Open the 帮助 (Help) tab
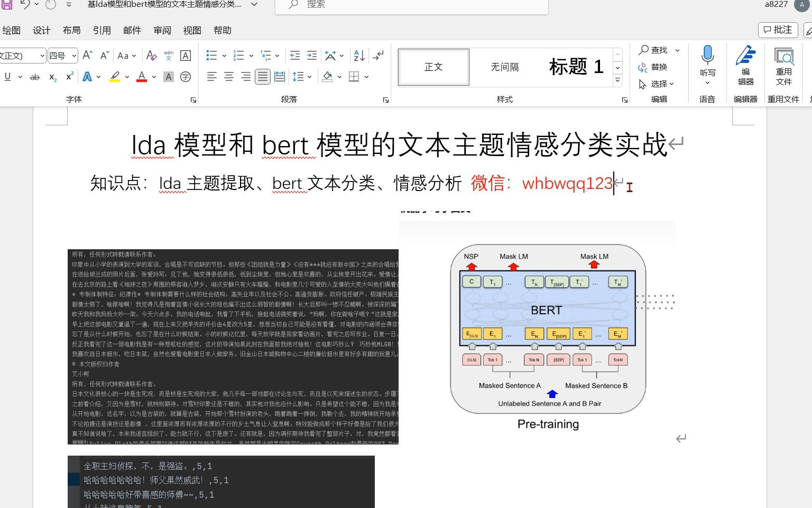Screen dimensions: 812x508 [x=223, y=30]
